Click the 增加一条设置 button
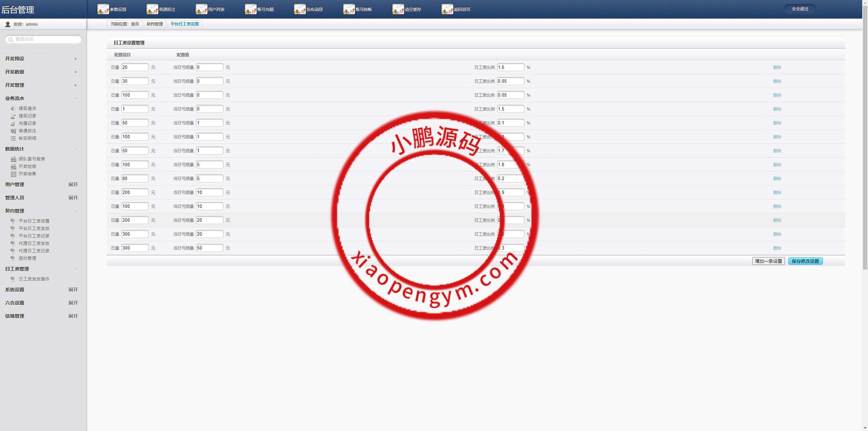 768,261
